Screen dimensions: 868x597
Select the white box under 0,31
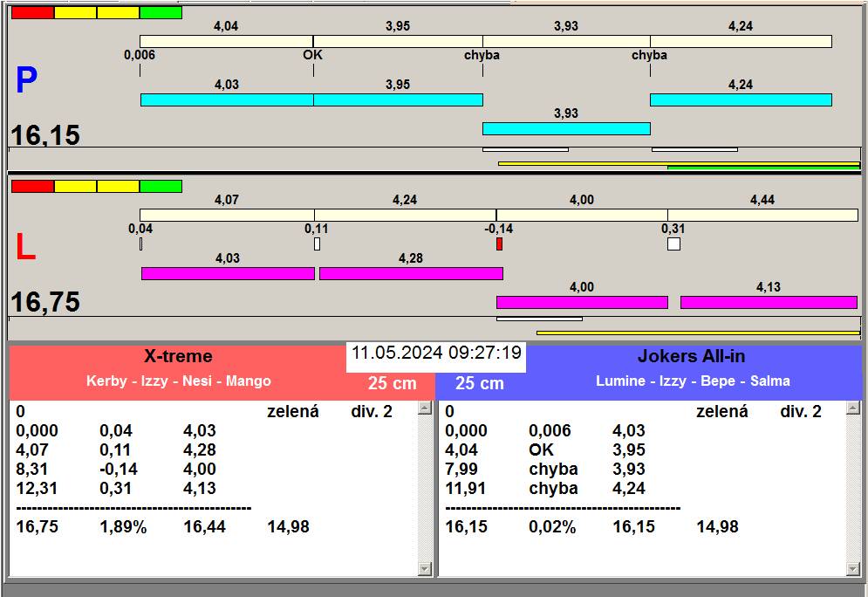click(x=673, y=244)
